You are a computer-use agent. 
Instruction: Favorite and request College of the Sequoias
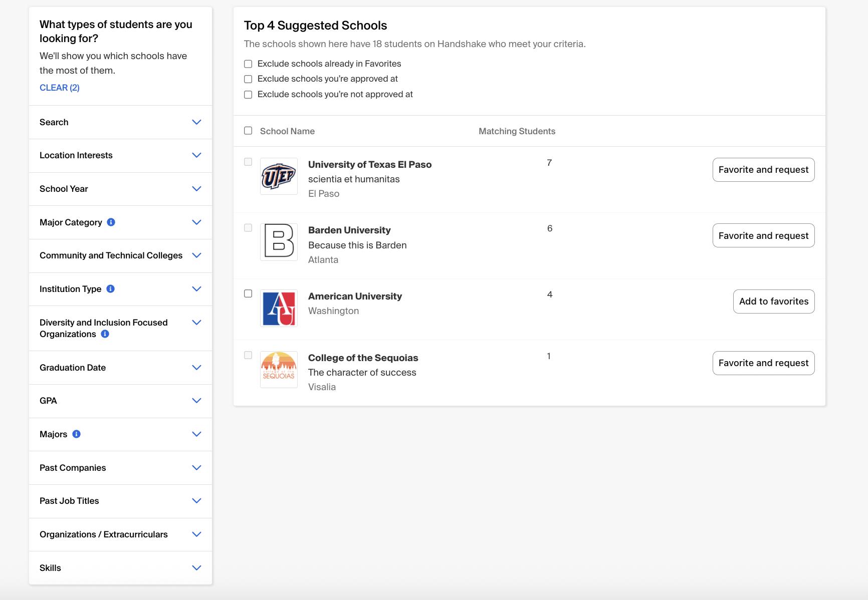763,363
